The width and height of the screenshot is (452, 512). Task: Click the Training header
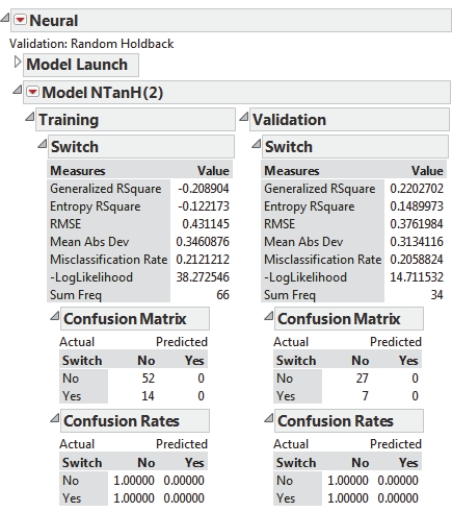135,120
